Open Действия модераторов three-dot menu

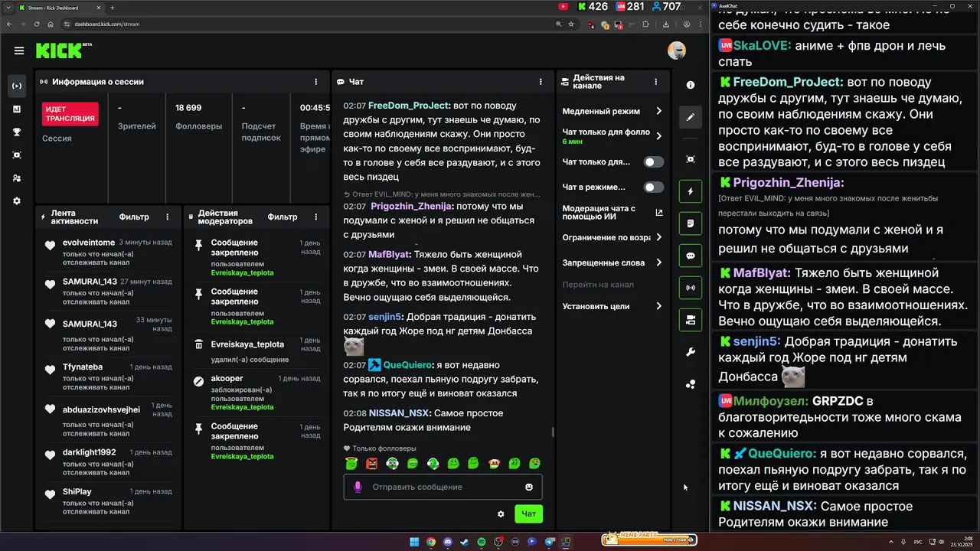[x=315, y=217]
